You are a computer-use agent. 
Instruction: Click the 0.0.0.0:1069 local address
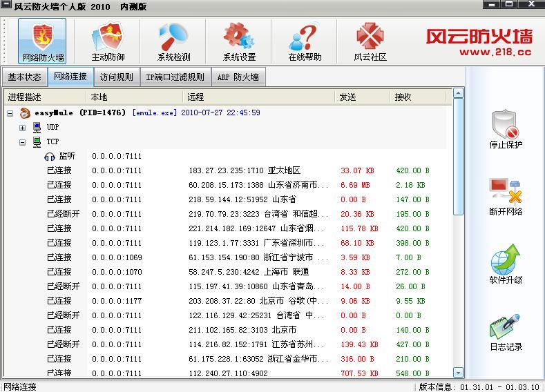coord(117,257)
